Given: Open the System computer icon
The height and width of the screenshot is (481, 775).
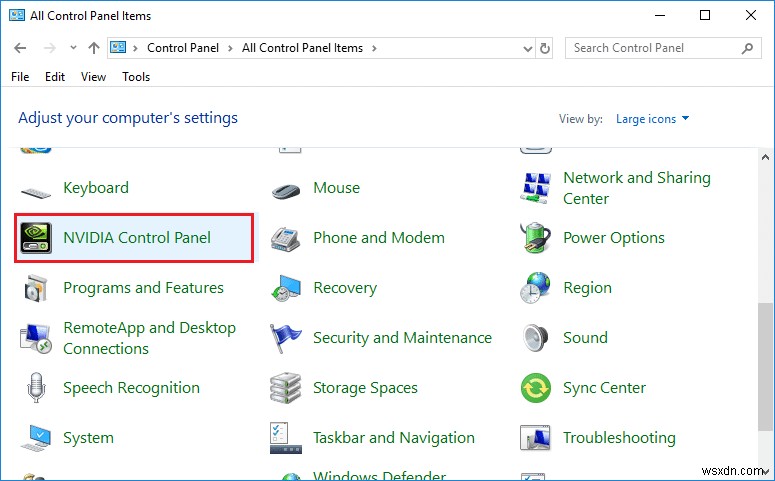Looking at the screenshot, I should [x=36, y=438].
